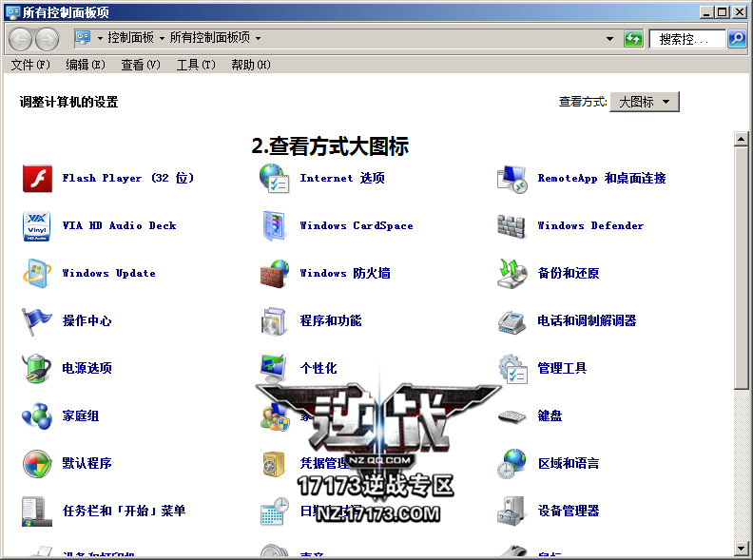Open the Internet 选项 globe icon

click(x=274, y=178)
